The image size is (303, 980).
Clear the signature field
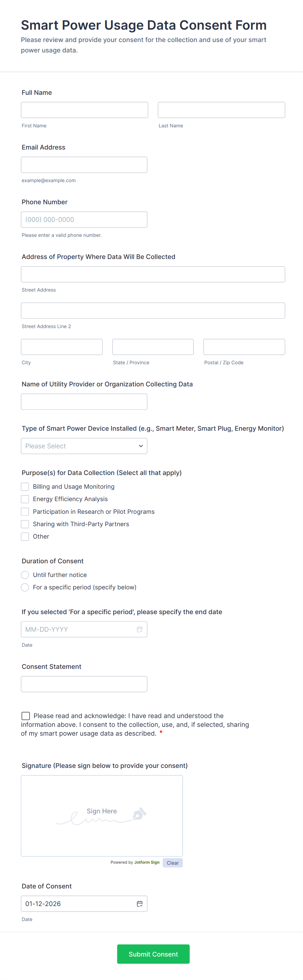[x=172, y=862]
